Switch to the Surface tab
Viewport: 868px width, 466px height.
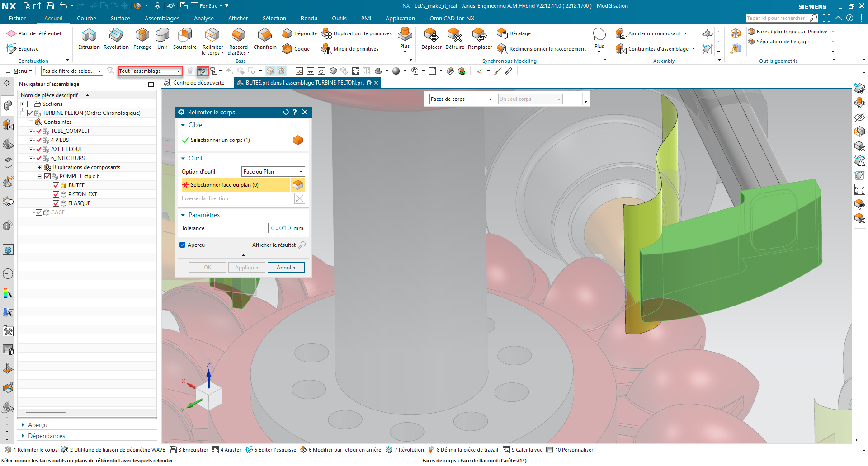click(x=120, y=19)
